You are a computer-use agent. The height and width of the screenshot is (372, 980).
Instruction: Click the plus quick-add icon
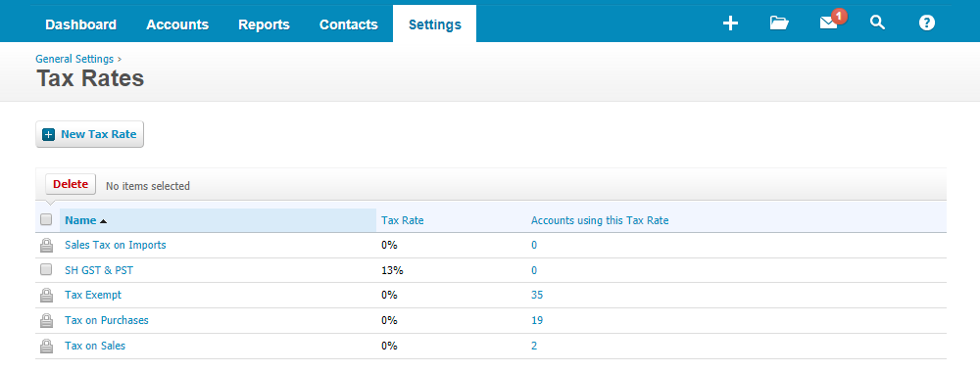click(730, 23)
